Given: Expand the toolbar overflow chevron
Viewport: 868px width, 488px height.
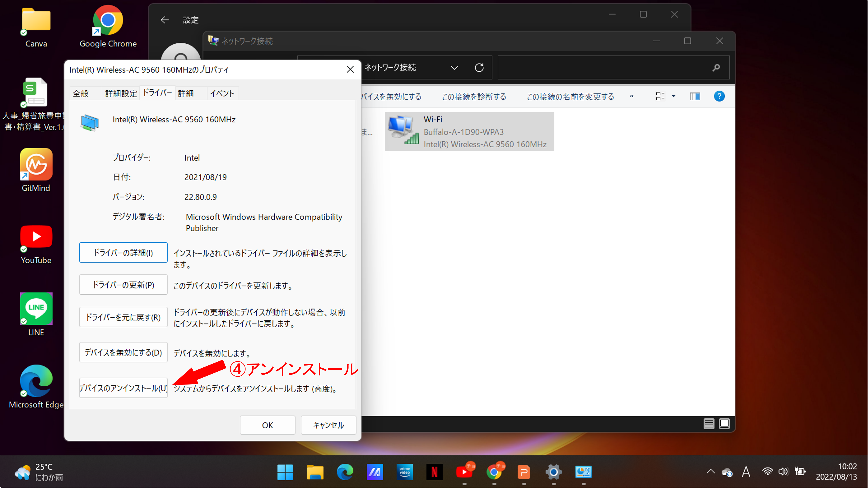Looking at the screenshot, I should (632, 96).
